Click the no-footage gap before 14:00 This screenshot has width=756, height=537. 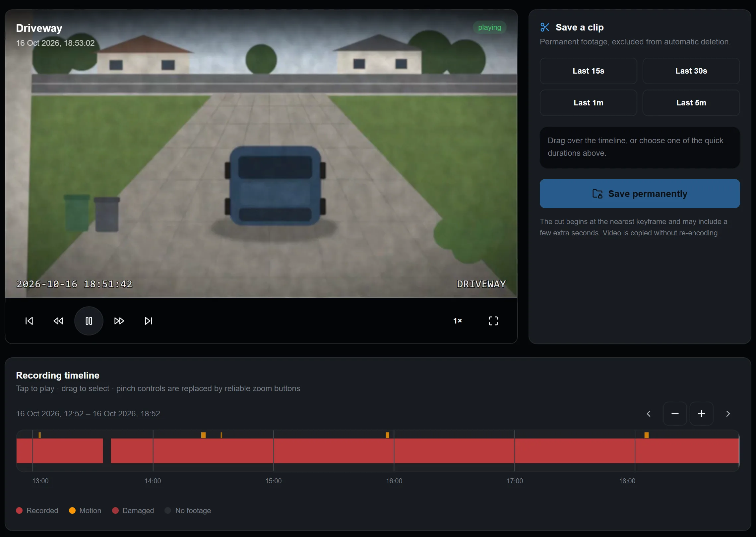click(107, 451)
